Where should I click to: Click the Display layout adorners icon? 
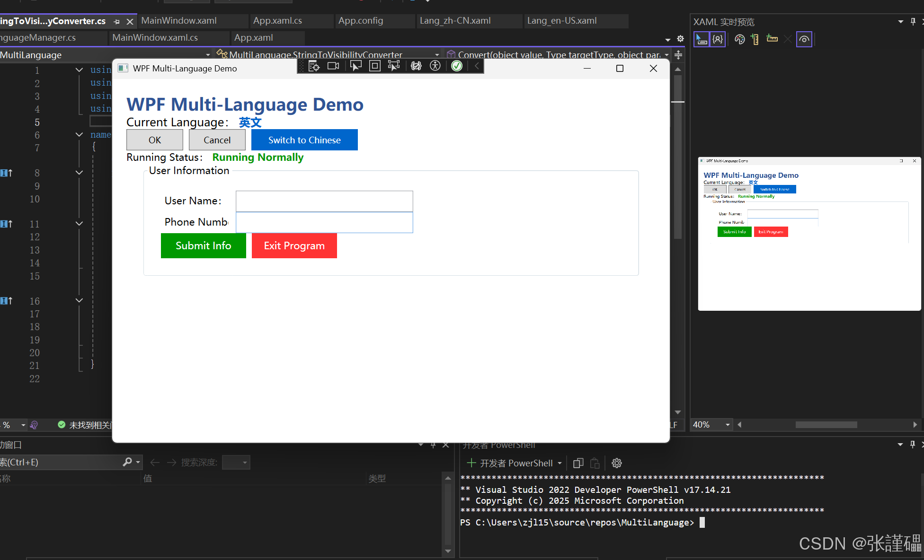coord(374,66)
